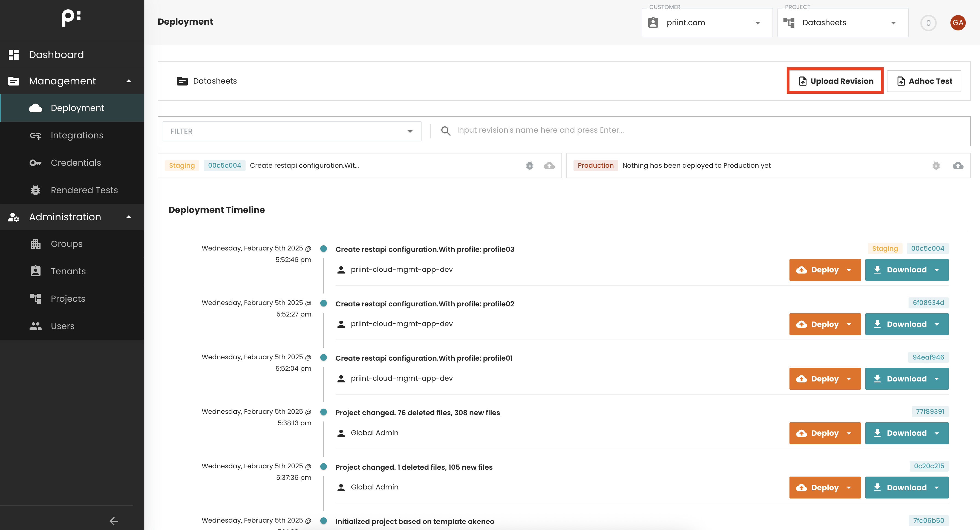
Task: View Rendered Tests via bug icon
Action: click(84, 190)
